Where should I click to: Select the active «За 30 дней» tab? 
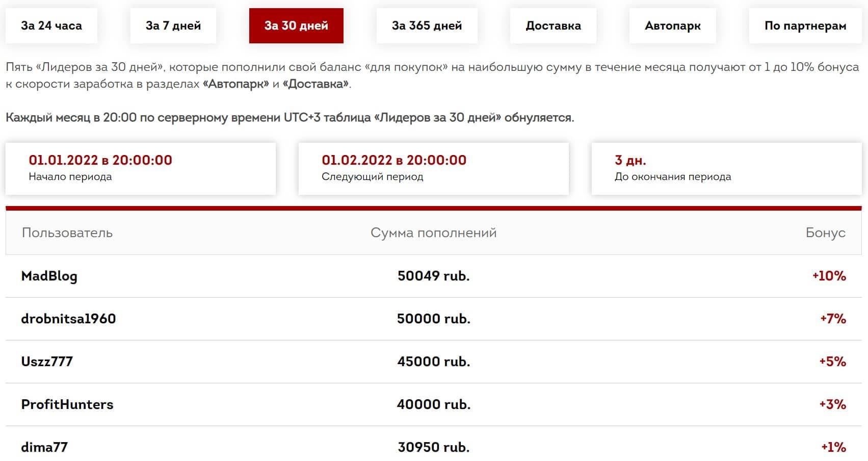[x=296, y=25]
